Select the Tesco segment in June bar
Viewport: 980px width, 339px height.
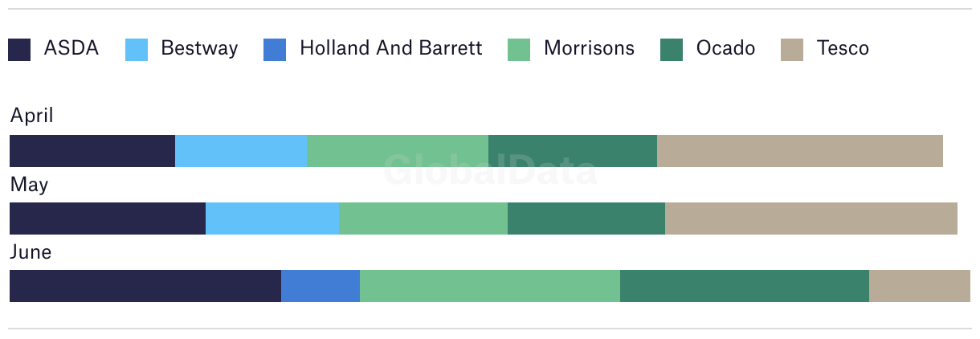(x=920, y=286)
